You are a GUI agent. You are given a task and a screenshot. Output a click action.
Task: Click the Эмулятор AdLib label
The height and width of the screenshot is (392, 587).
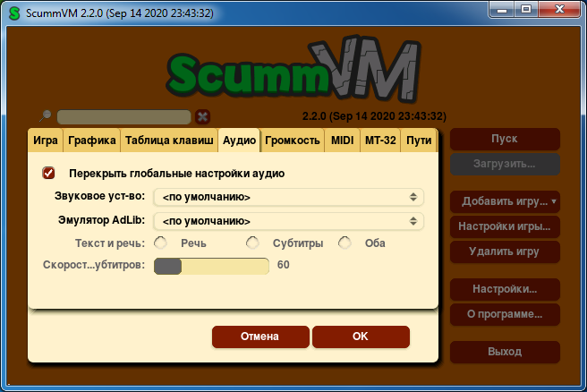[x=101, y=220]
